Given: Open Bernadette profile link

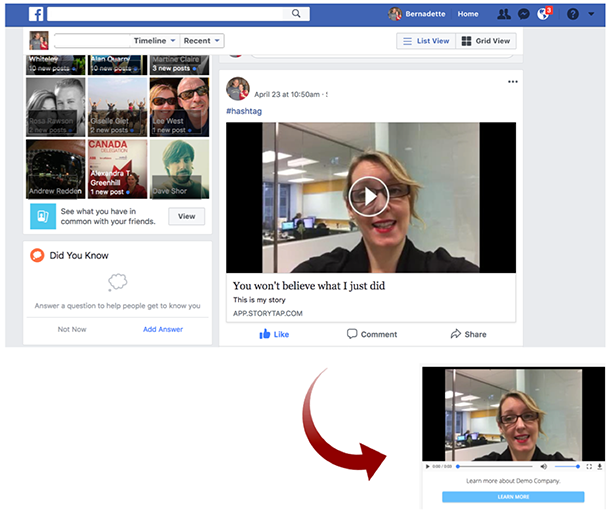Looking at the screenshot, I should pos(425,14).
